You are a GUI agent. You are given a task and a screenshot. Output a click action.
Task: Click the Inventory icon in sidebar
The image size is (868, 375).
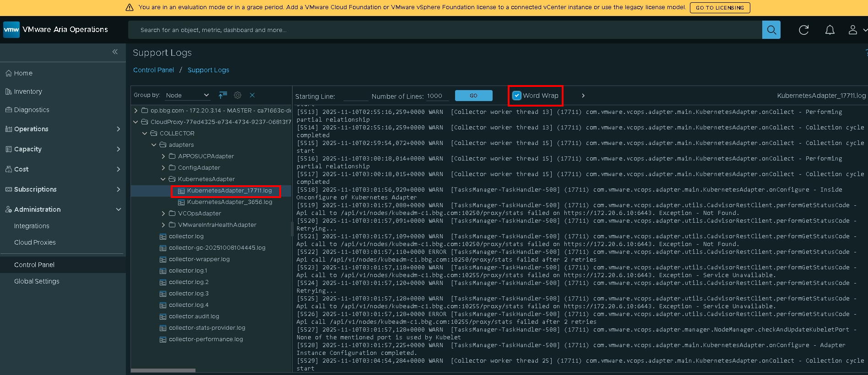[8, 91]
